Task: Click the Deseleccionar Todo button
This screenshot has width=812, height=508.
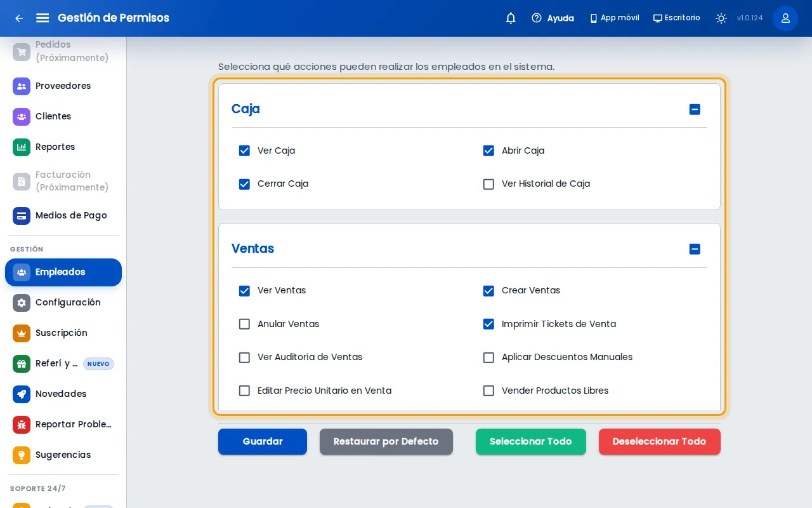Action: 660,442
